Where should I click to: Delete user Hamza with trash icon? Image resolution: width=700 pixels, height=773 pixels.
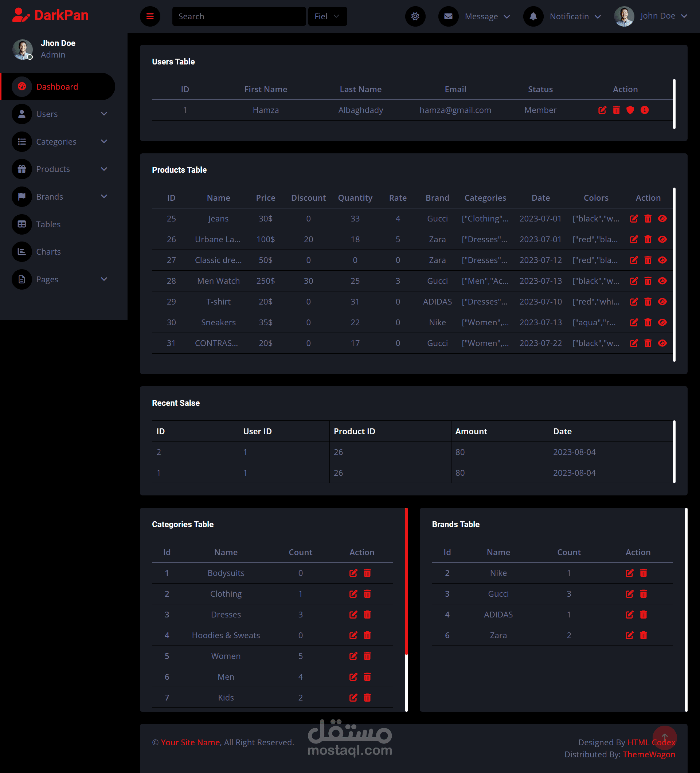point(616,110)
